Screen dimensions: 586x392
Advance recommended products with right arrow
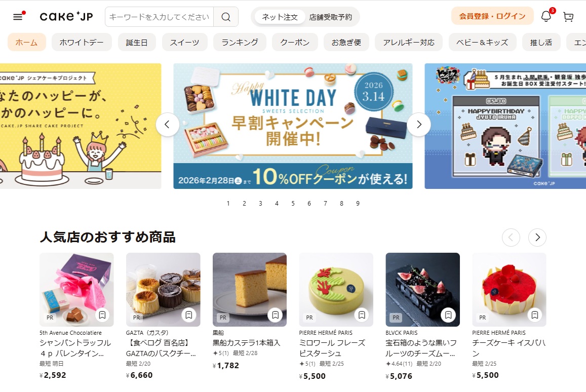click(537, 238)
